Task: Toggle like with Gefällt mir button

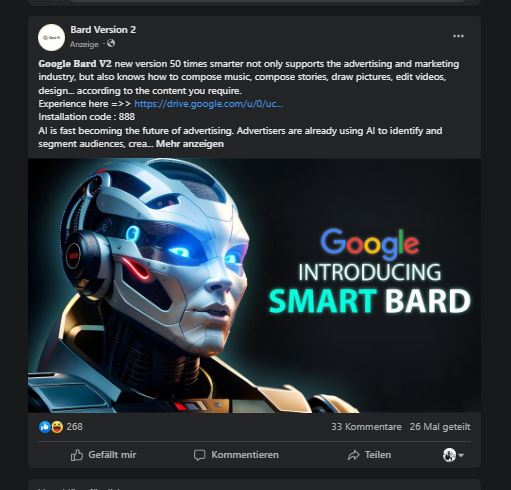Action: (x=103, y=455)
